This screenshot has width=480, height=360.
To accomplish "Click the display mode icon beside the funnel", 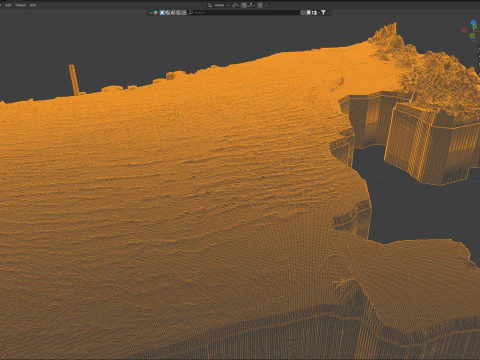I will [315, 13].
